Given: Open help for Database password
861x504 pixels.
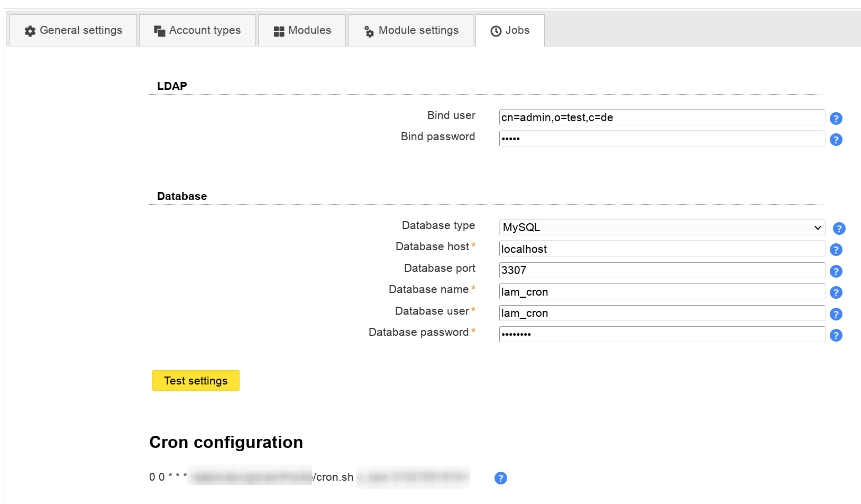Looking at the screenshot, I should 836,335.
